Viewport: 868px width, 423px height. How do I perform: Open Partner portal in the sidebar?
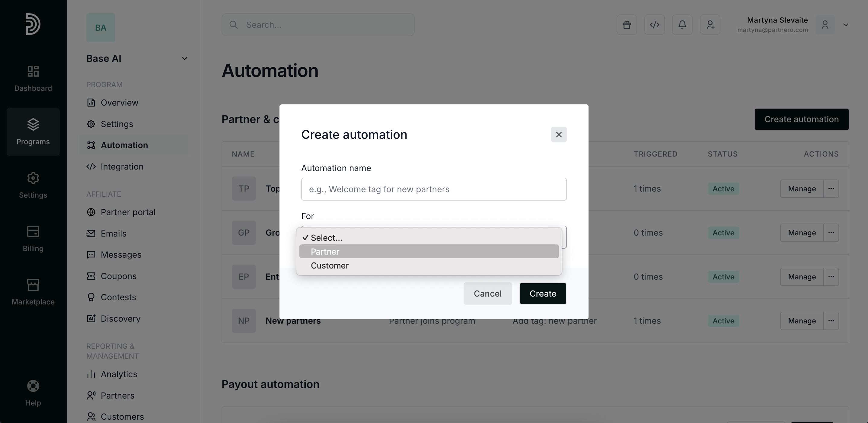click(128, 212)
